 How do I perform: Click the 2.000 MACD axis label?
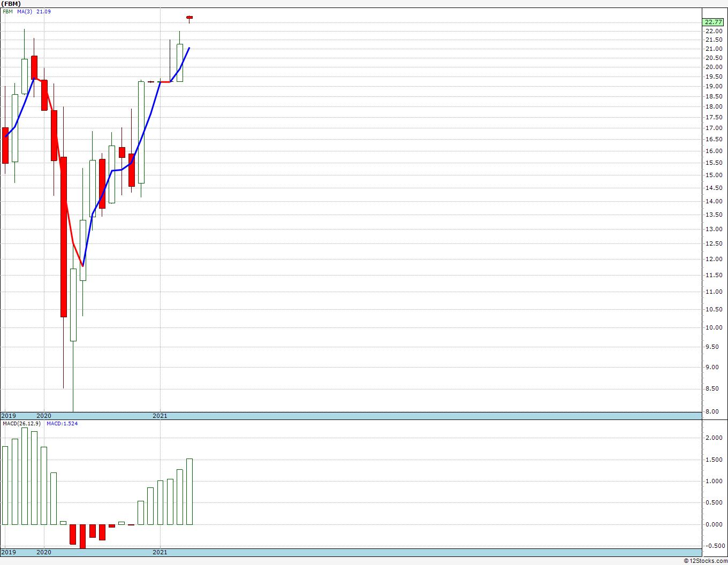pyautogui.click(x=713, y=438)
